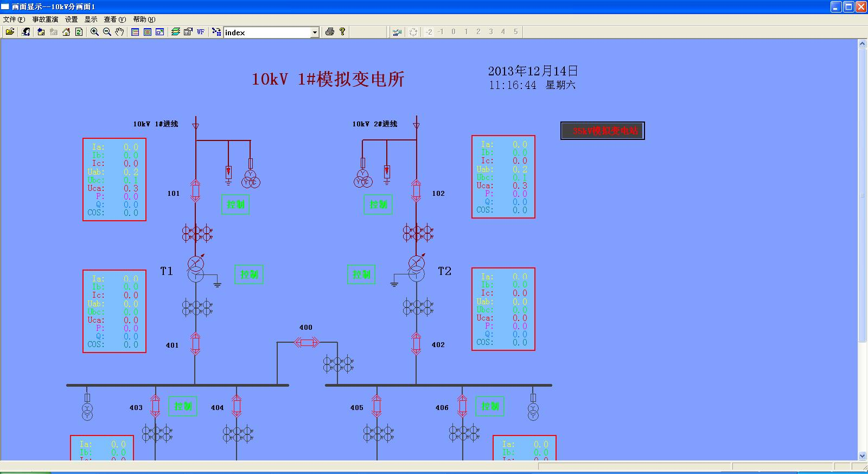Go to the home screen icon
868x474 pixels.
pos(66,32)
